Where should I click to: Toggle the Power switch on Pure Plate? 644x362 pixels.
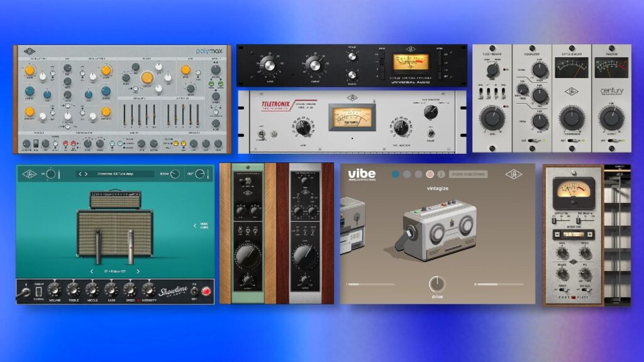click(563, 290)
